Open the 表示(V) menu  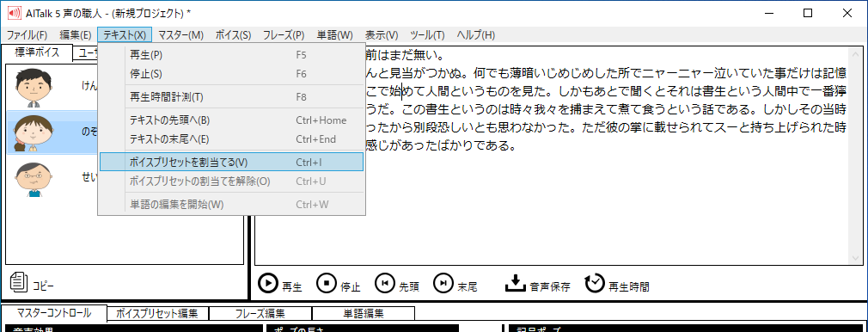[x=382, y=35]
